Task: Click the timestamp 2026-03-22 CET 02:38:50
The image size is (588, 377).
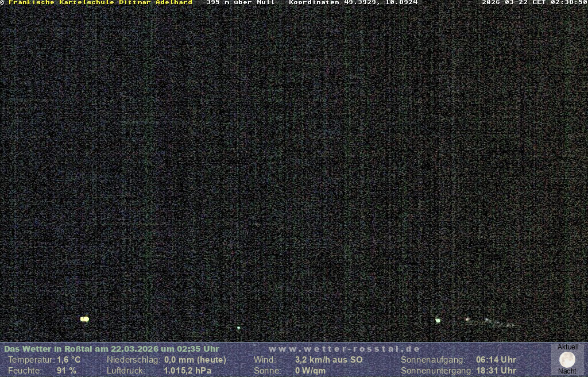Action: [x=534, y=2]
